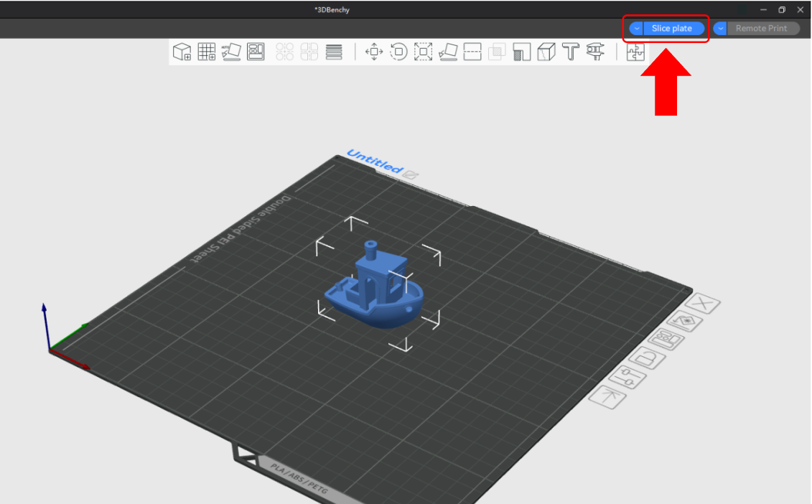Edit the Untitled plate name pencil icon
Viewport: 812px width, 504px height.
click(411, 174)
